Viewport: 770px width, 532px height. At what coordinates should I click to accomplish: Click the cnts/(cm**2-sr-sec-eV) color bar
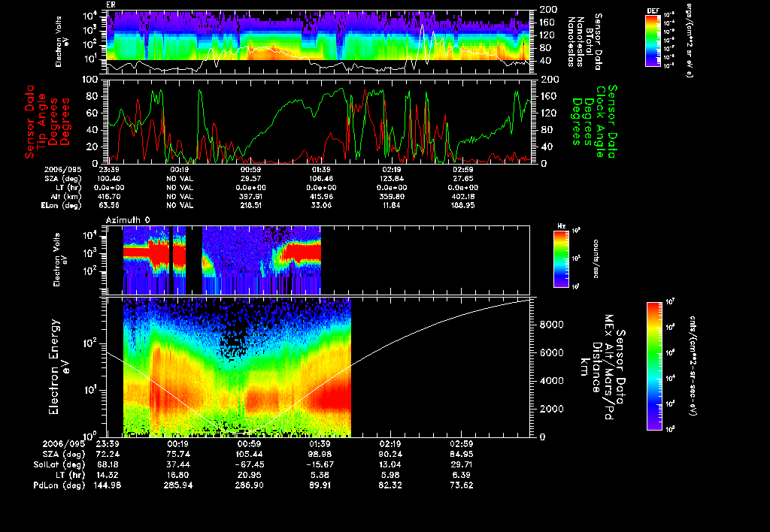(654, 366)
